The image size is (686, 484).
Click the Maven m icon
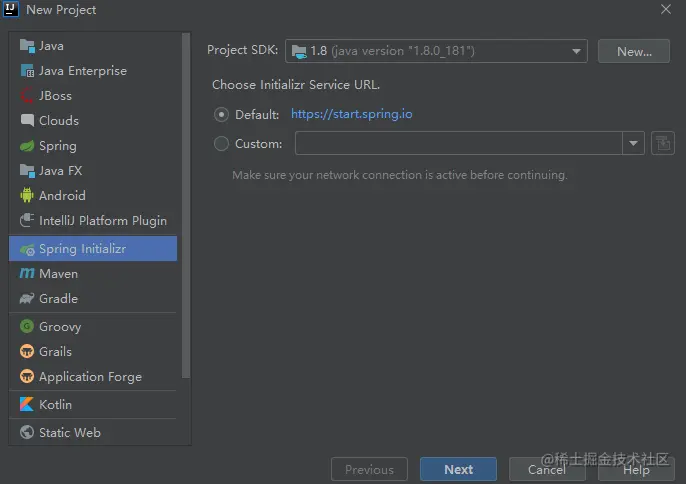(27, 274)
